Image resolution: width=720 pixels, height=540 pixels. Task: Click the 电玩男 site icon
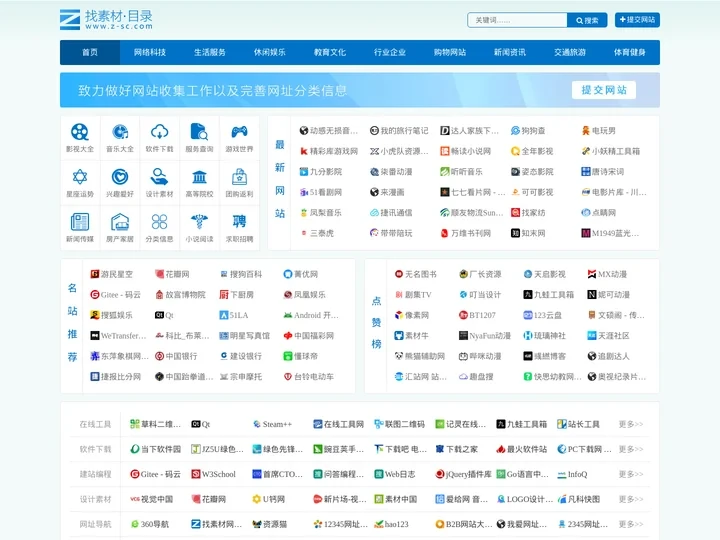[585, 131]
